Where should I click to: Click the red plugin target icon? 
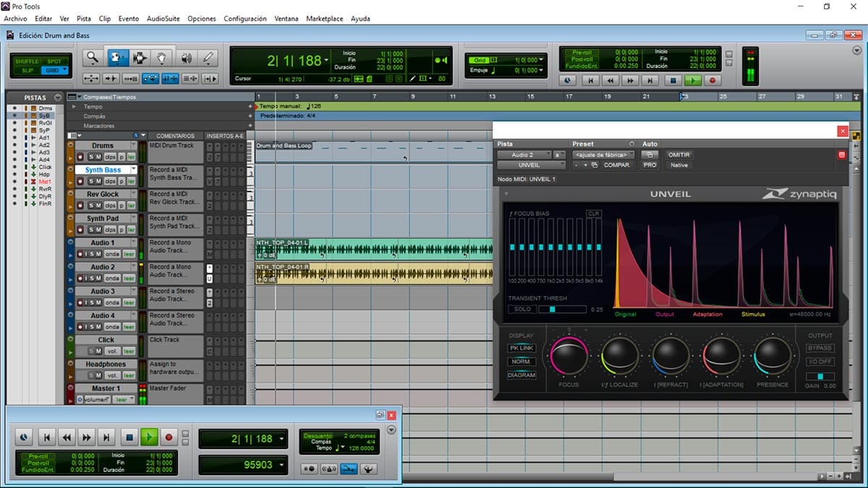[841, 155]
